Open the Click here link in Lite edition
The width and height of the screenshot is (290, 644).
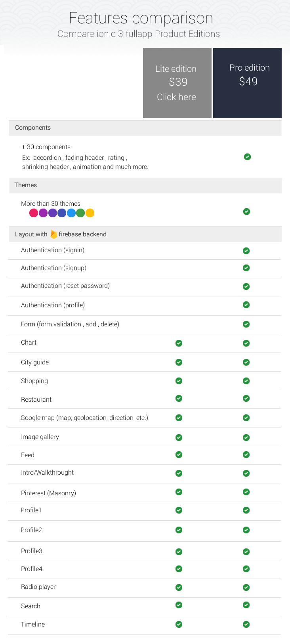(x=176, y=97)
